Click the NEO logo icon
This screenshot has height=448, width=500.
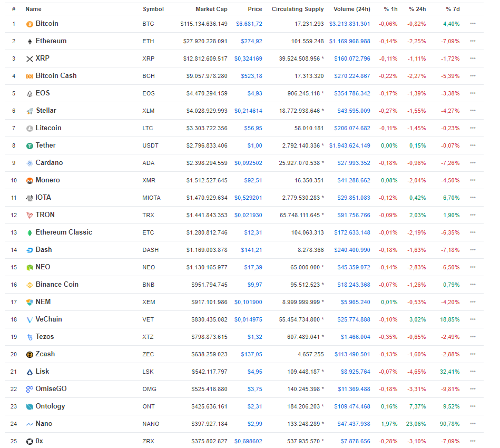coord(30,268)
